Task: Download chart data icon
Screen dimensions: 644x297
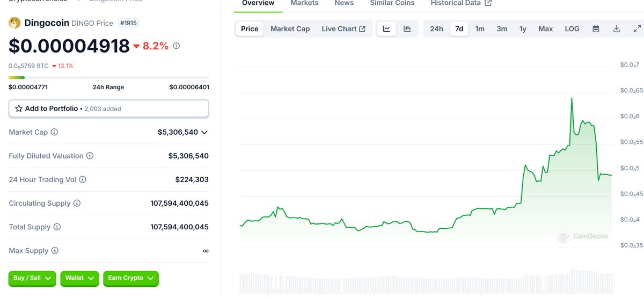Action: [x=617, y=28]
